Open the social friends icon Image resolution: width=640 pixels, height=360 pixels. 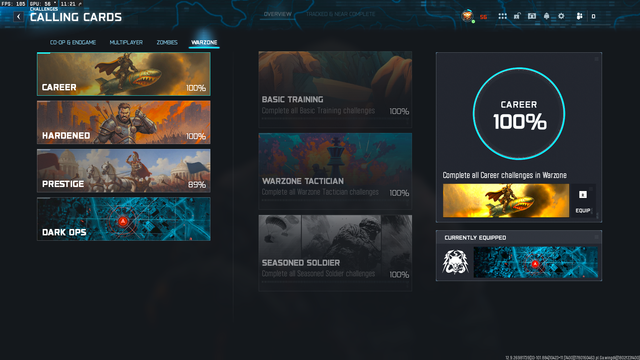click(x=579, y=16)
